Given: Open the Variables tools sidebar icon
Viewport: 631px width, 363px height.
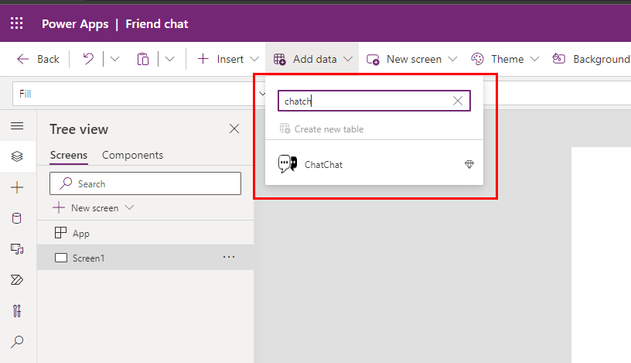Looking at the screenshot, I should (x=17, y=311).
